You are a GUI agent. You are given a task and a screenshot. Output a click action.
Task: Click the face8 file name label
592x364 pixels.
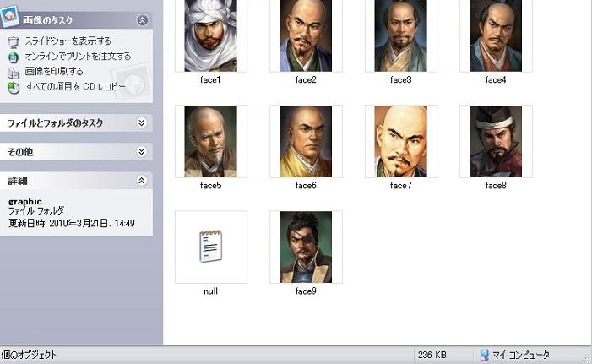point(496,186)
